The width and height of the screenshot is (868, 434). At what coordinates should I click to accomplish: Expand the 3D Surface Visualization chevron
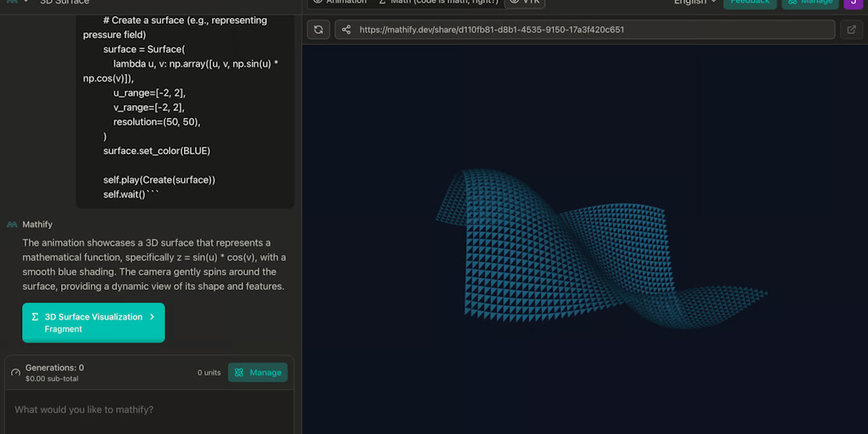[152, 317]
